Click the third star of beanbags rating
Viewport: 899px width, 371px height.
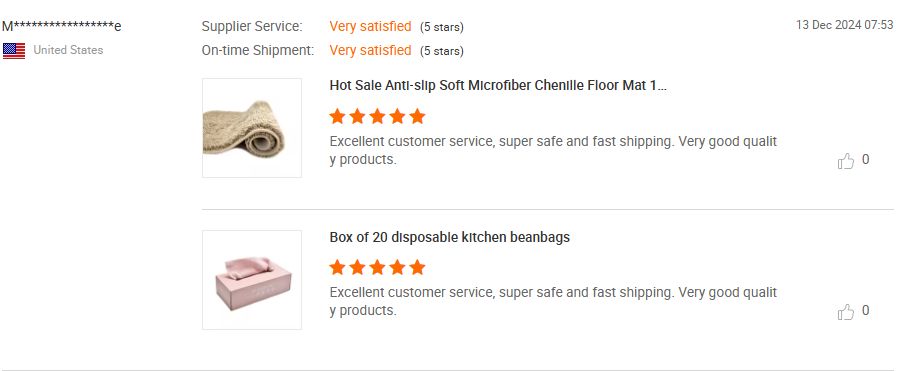(377, 267)
